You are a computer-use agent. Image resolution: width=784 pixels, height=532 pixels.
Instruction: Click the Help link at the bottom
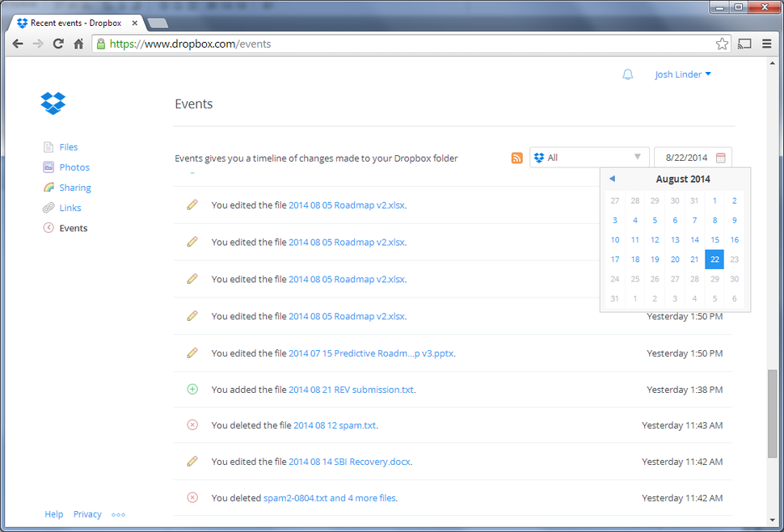pyautogui.click(x=53, y=513)
